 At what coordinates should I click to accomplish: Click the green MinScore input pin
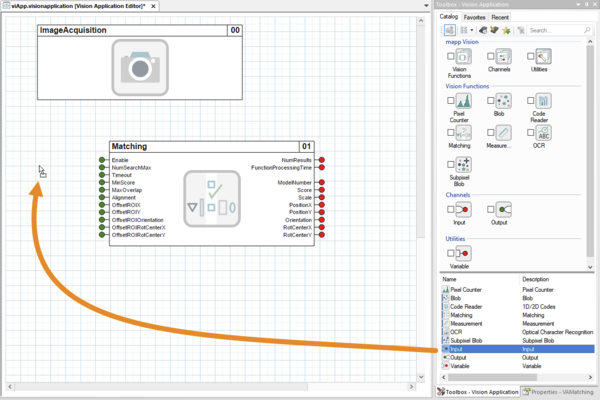pyautogui.click(x=102, y=183)
